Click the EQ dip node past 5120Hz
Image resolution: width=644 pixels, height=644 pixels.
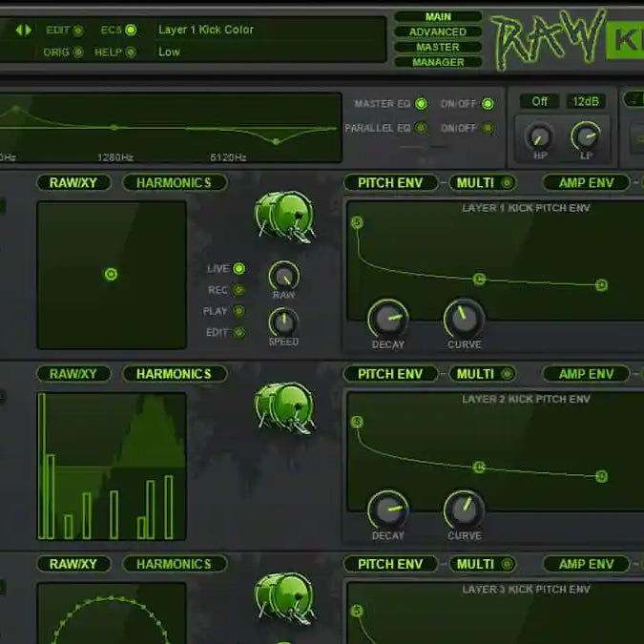click(276, 142)
